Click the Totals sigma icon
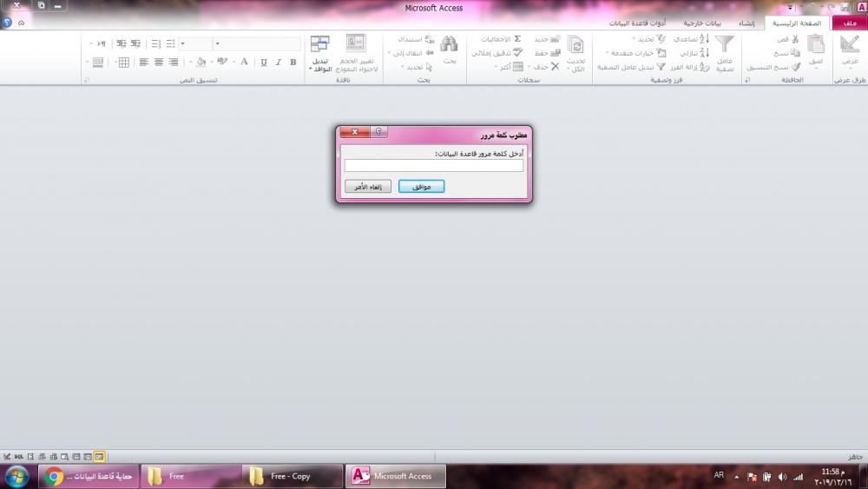Viewport: 868px width, 489px height. 516,40
